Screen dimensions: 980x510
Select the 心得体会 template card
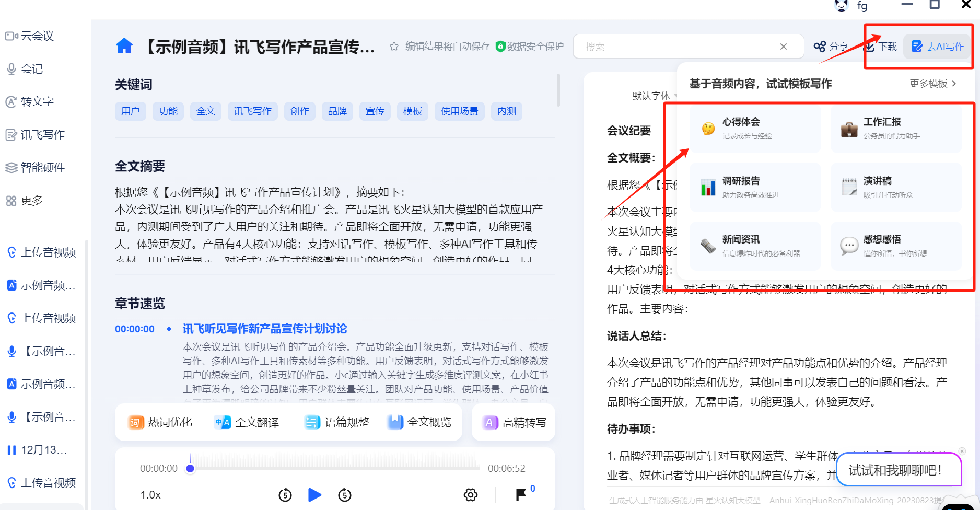(755, 128)
